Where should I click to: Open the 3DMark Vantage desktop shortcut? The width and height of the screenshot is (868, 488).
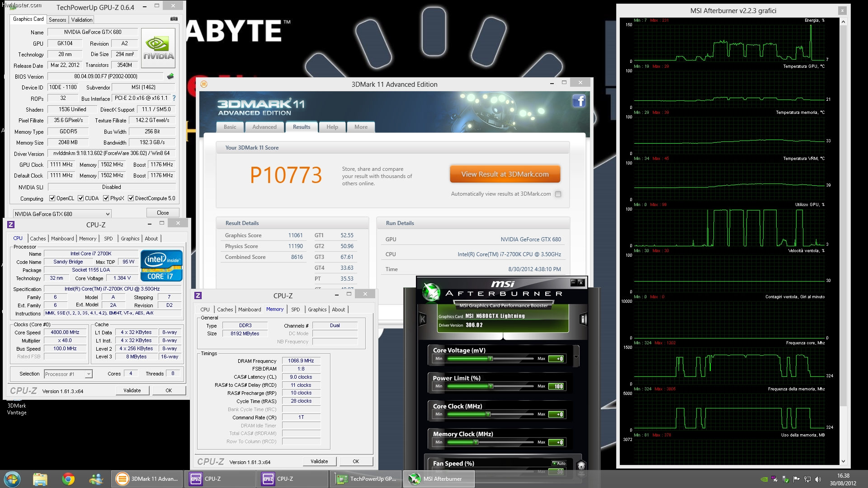[17, 409]
